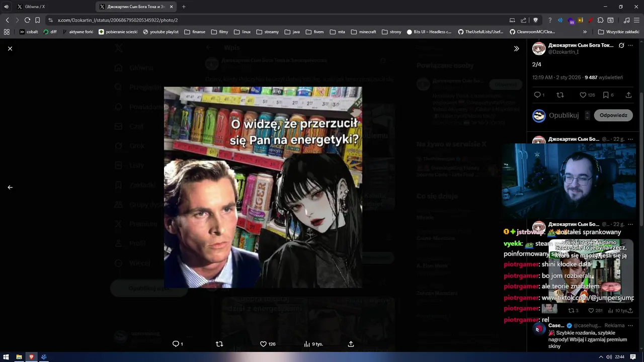The width and height of the screenshot is (644, 362).
Task: Open the browser hamburger menu
Action: click(x=637, y=20)
